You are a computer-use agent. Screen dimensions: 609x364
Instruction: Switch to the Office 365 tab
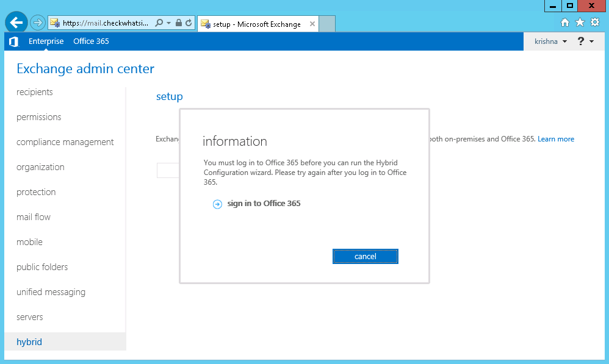(92, 41)
